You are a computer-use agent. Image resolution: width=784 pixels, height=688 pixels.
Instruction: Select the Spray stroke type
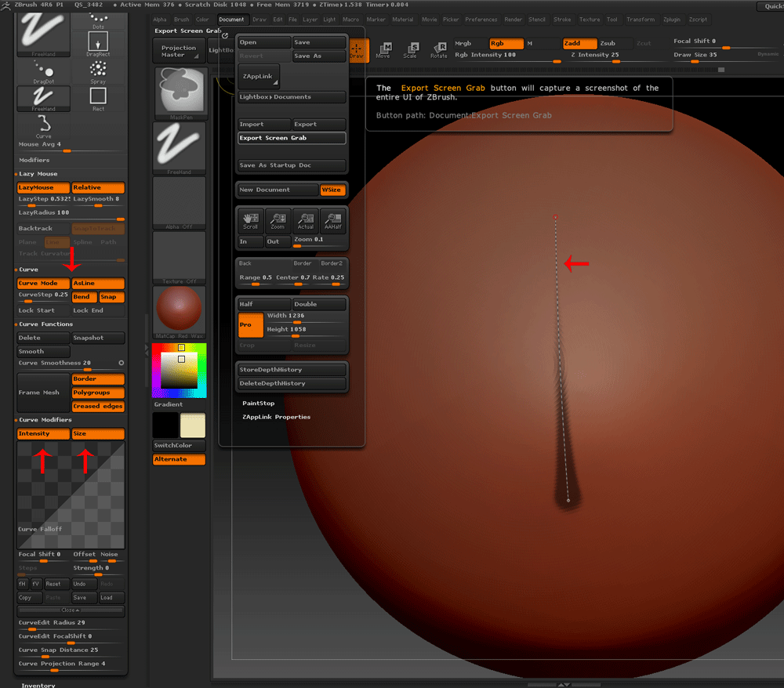coord(98,72)
